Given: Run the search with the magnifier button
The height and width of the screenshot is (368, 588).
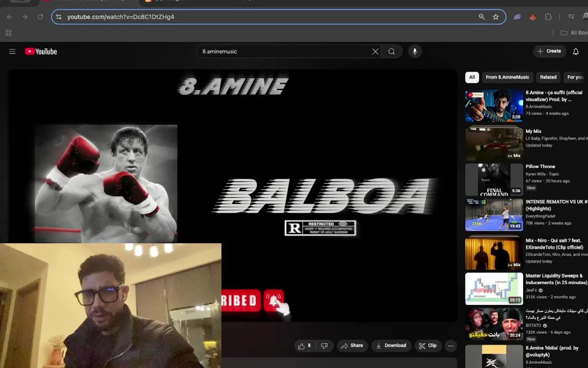Looking at the screenshot, I should click(x=391, y=52).
